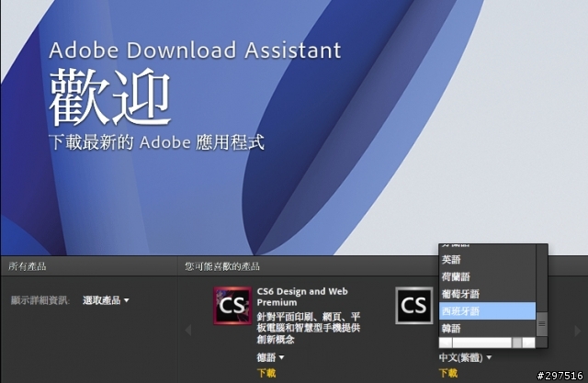Select 西班牙語 in the language list
The image size is (588, 383).
click(487, 311)
